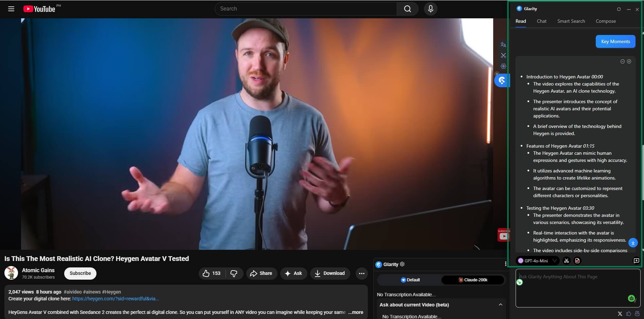644x319 pixels.
Task: Open the heygen.com link in description
Action: pyautogui.click(x=115, y=299)
